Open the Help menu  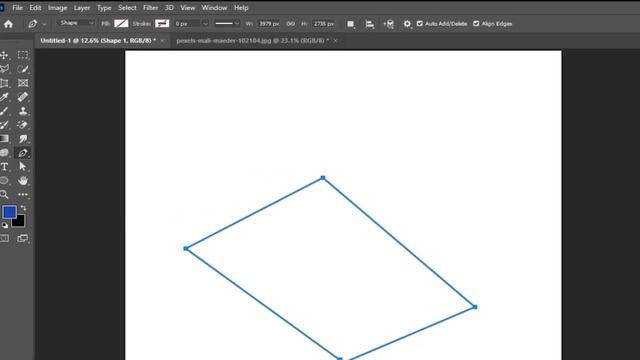point(241,8)
